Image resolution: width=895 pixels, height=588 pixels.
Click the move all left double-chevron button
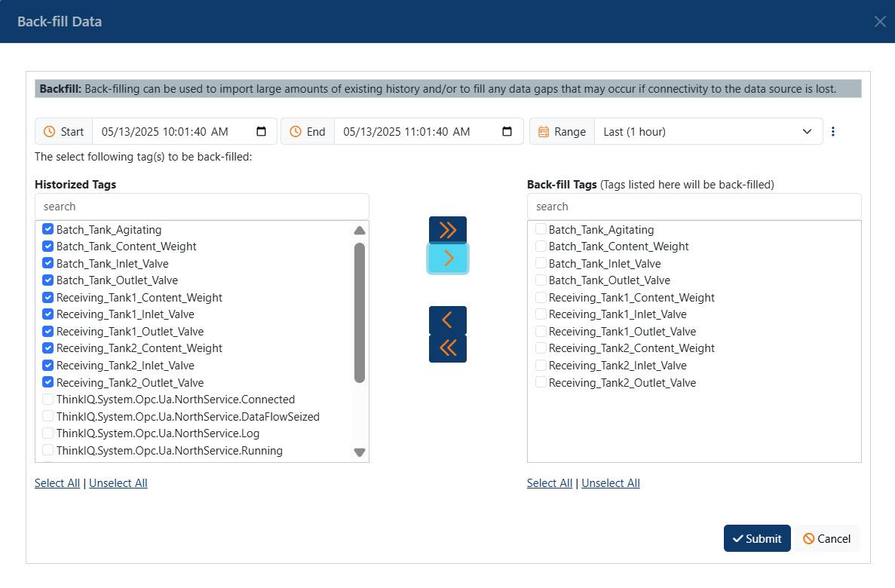tap(447, 348)
